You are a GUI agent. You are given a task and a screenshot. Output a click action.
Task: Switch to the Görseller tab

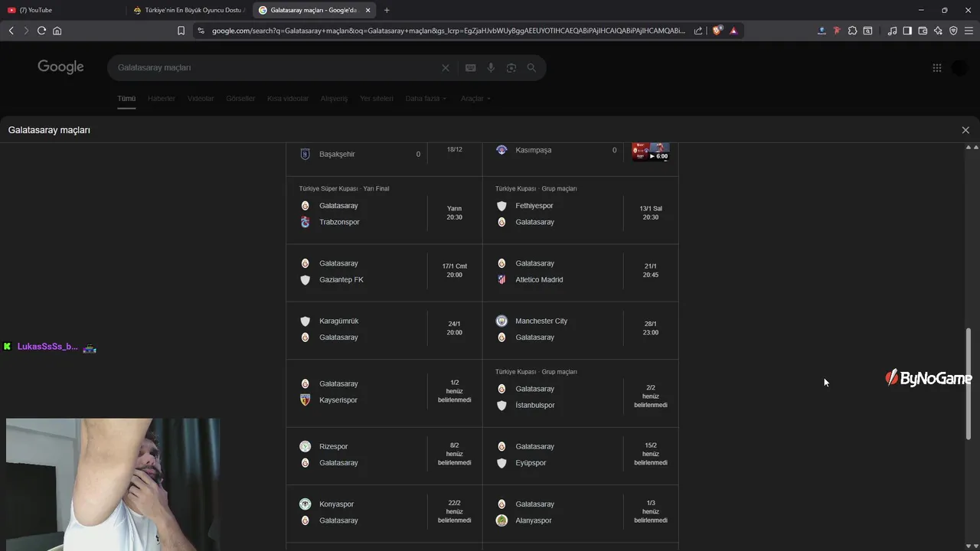(x=240, y=99)
